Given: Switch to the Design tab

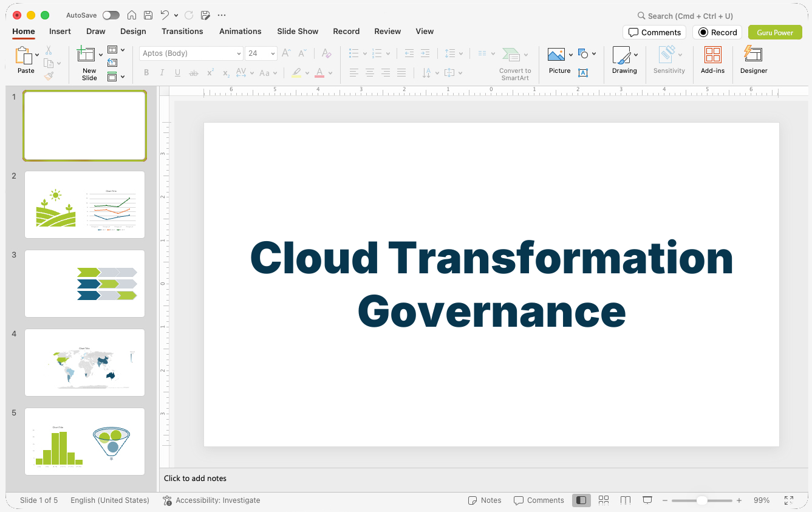Looking at the screenshot, I should pyautogui.click(x=133, y=31).
